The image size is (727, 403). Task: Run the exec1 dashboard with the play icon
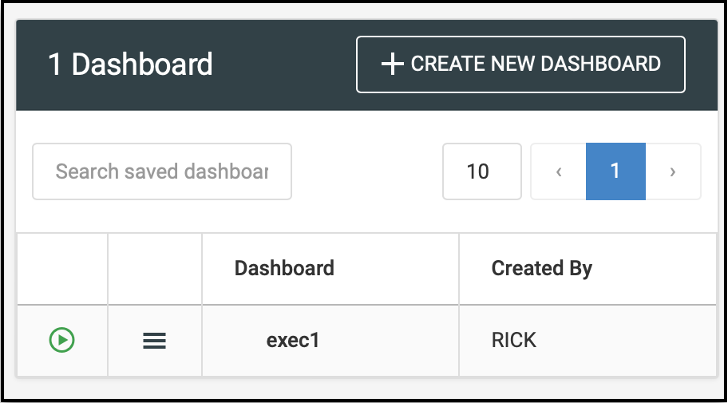click(x=62, y=340)
